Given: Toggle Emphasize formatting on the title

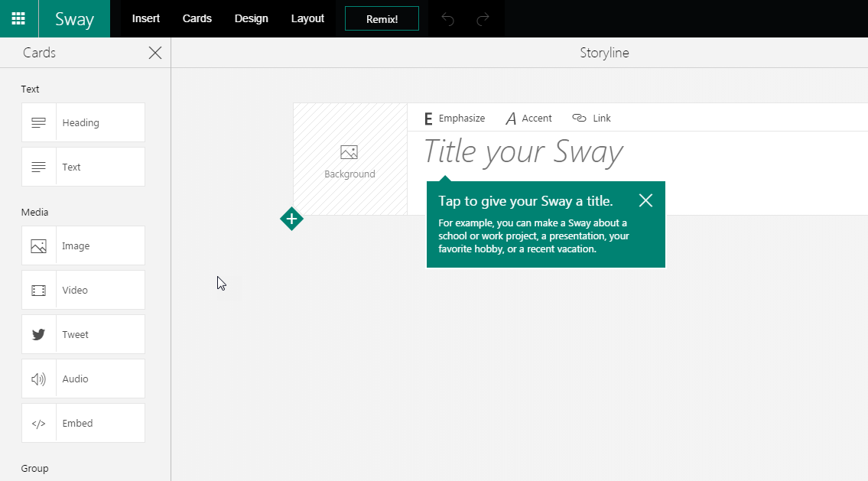Looking at the screenshot, I should pyautogui.click(x=454, y=118).
